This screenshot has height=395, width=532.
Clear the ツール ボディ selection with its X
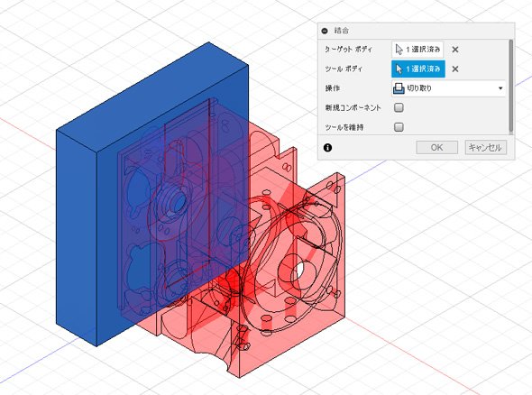tap(455, 69)
